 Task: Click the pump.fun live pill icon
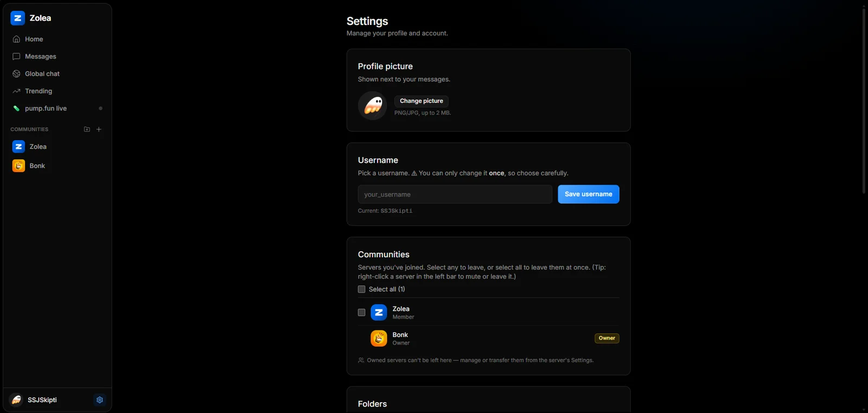pyautogui.click(x=16, y=109)
